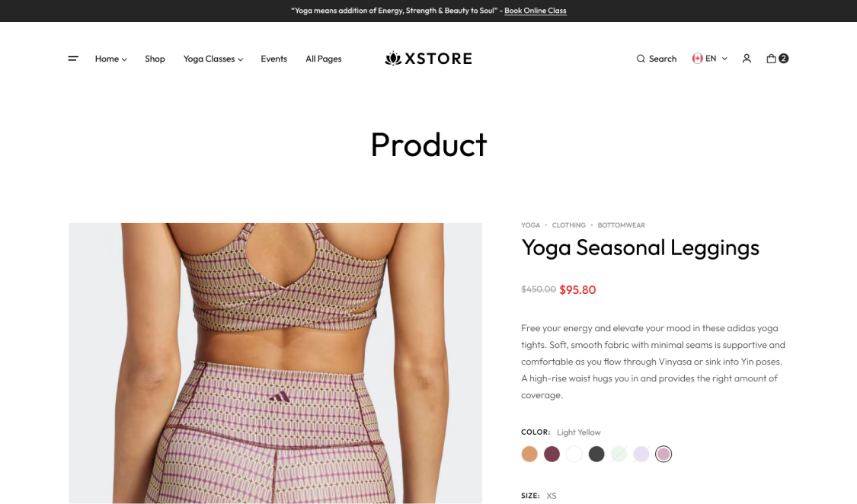Open the Clothing category breadcrumb
The width and height of the screenshot is (857, 504).
pyautogui.click(x=568, y=225)
